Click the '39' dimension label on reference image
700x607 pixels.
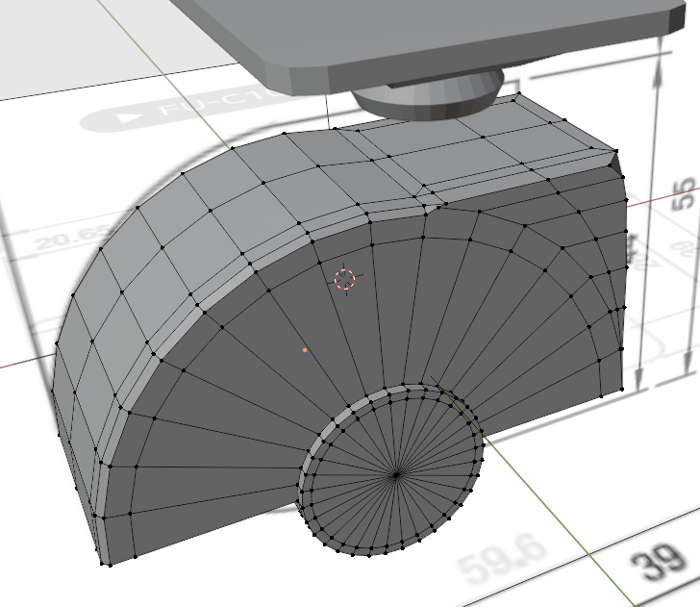[x=658, y=564]
